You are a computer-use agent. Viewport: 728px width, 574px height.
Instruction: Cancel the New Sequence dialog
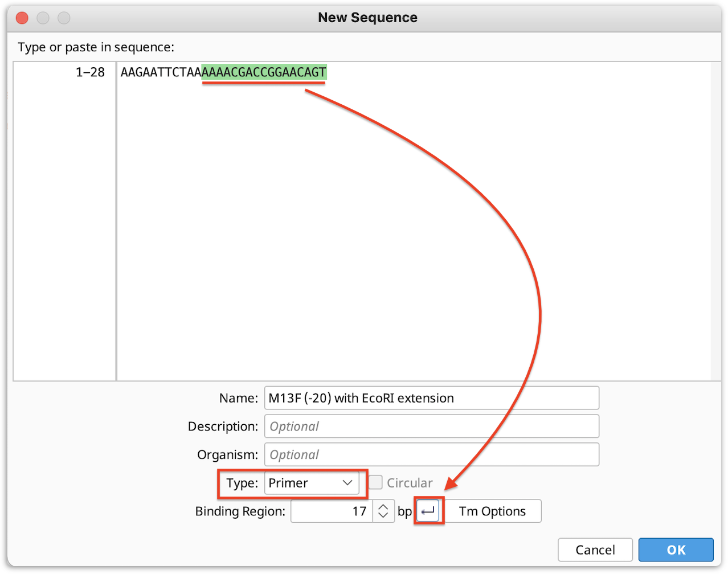[595, 550]
